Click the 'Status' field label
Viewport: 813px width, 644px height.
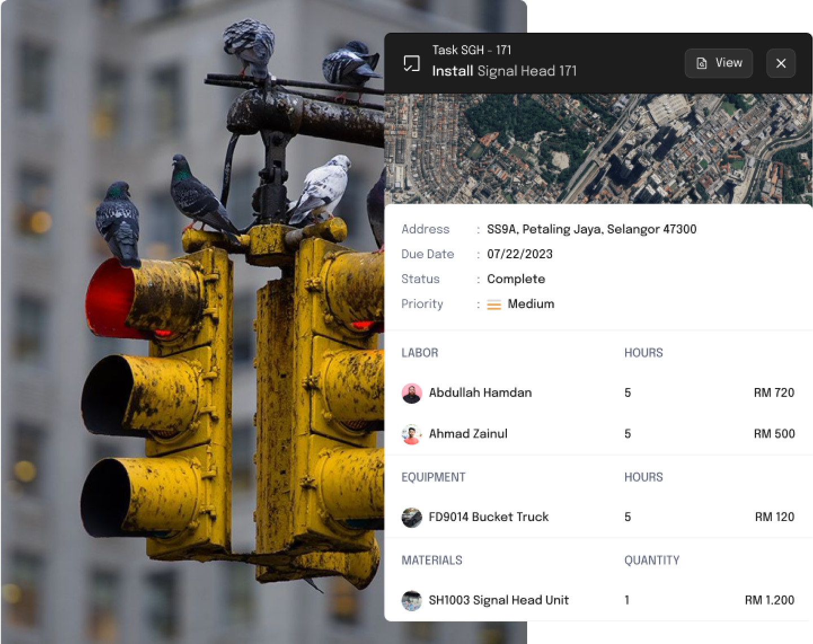420,279
